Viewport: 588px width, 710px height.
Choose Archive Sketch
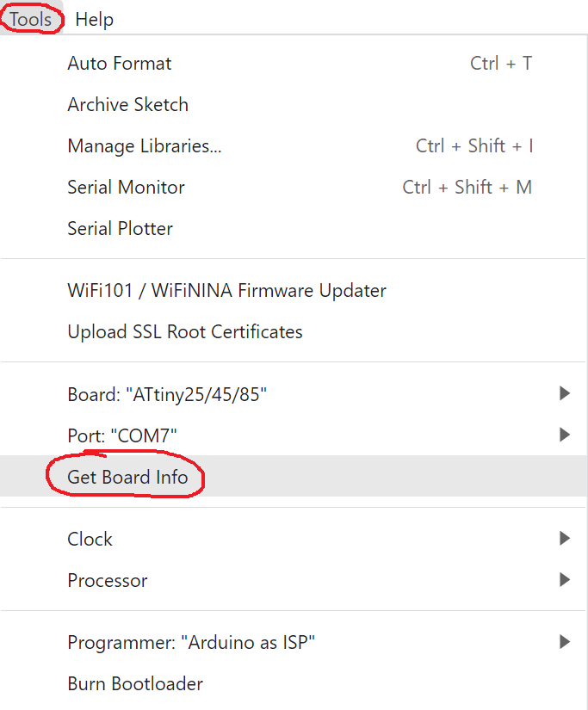click(127, 105)
